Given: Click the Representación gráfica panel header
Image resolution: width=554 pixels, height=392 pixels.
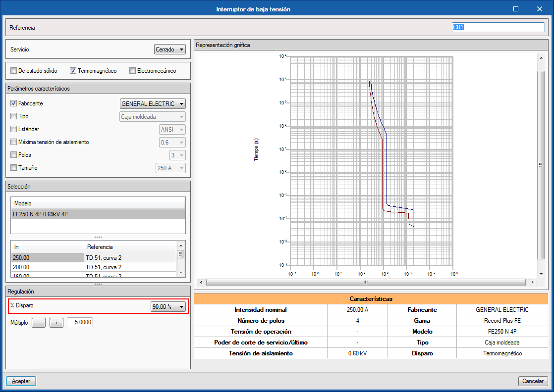Looking at the screenshot, I should (x=371, y=45).
